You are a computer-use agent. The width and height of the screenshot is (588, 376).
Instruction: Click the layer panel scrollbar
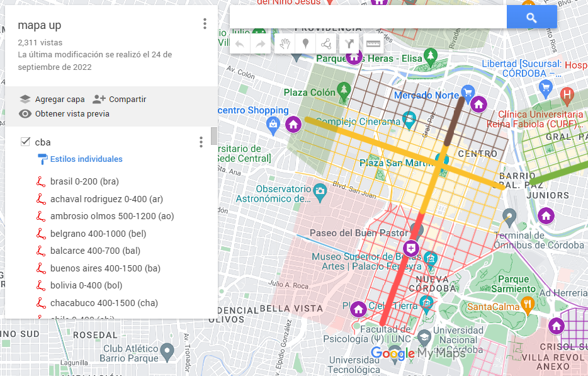pos(214,136)
